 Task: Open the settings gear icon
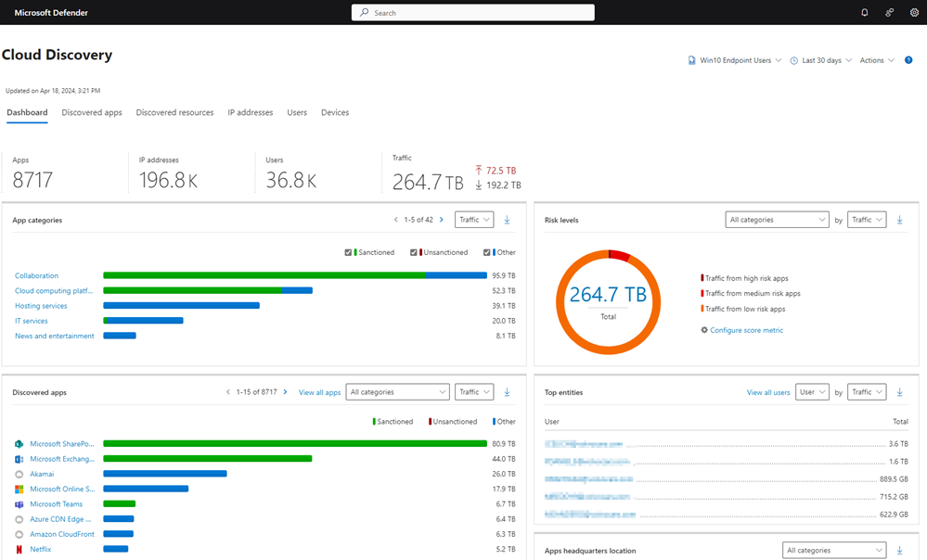(x=914, y=13)
